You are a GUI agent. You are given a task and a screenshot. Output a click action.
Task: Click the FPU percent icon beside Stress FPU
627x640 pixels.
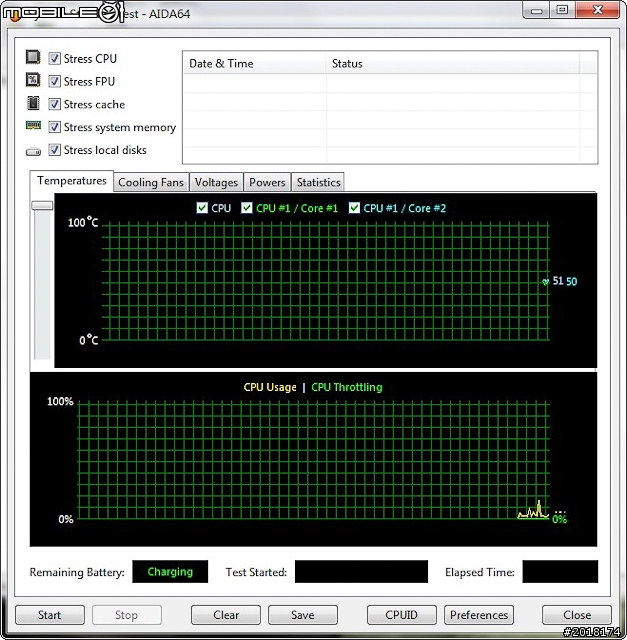click(x=33, y=80)
